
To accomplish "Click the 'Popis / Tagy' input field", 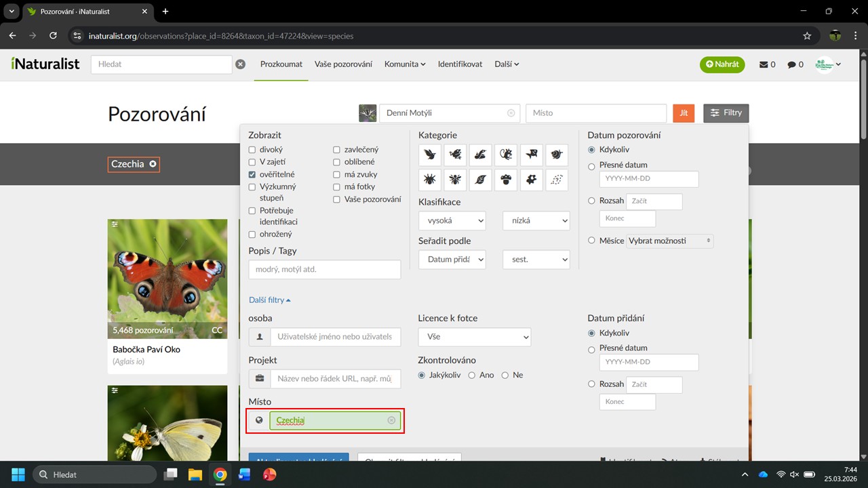I will pos(324,269).
